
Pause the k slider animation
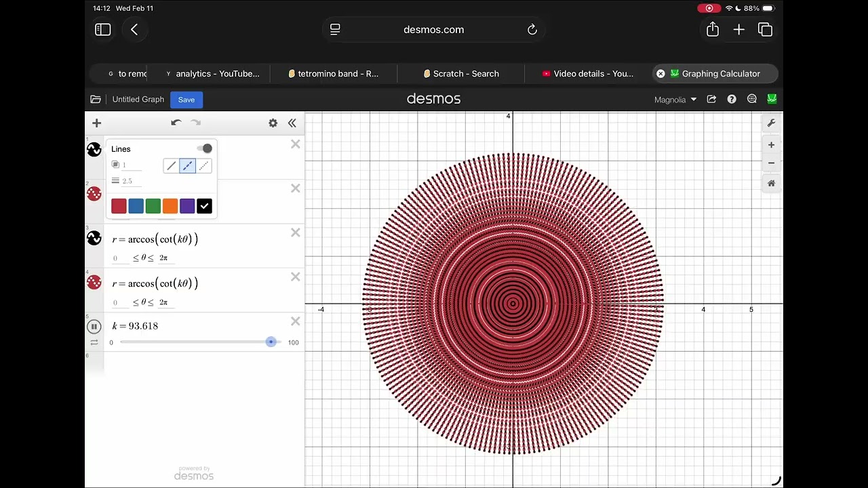point(94,327)
